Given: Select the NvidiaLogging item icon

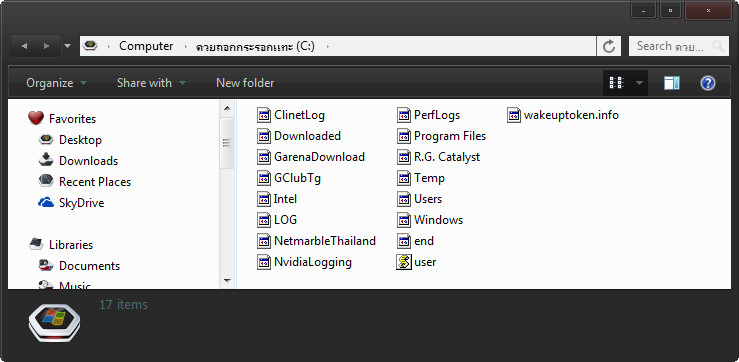Looking at the screenshot, I should pos(264,262).
